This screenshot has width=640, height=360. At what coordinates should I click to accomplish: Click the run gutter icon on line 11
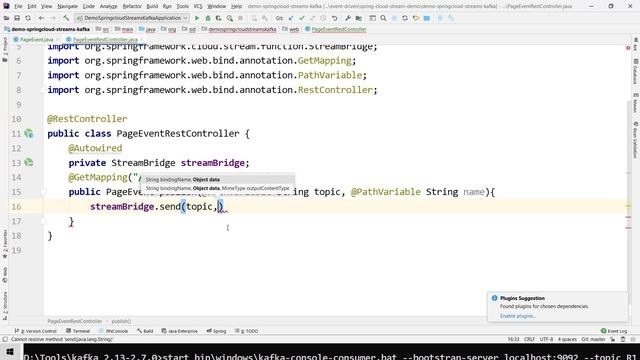click(x=29, y=133)
